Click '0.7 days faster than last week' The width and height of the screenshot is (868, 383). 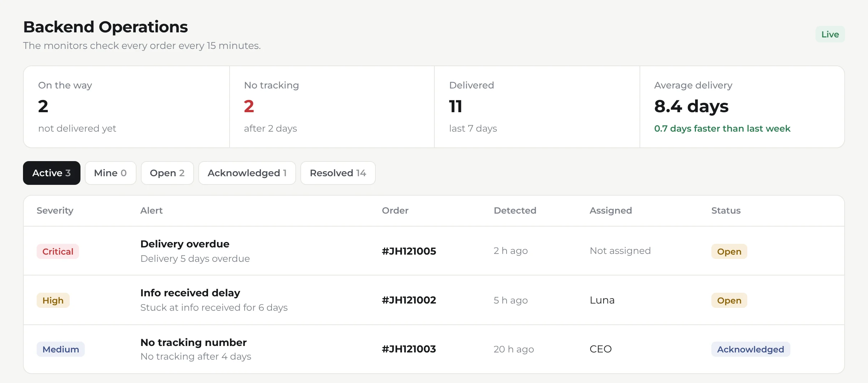[722, 128]
